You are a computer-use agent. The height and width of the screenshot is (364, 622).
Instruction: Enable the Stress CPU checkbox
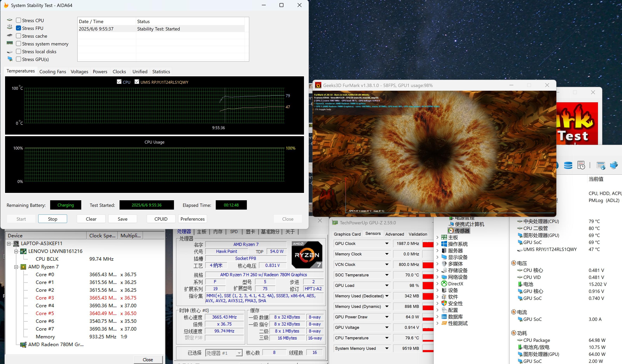pyautogui.click(x=18, y=20)
